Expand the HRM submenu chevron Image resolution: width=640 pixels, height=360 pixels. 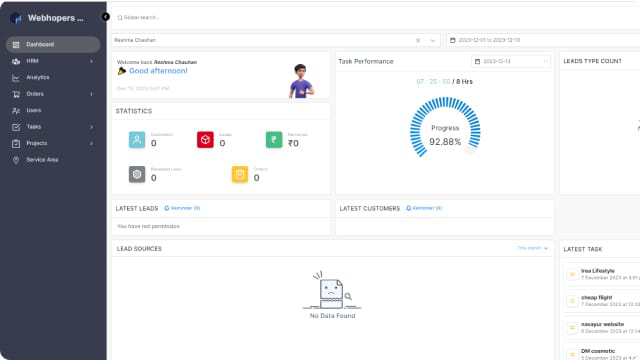point(91,61)
